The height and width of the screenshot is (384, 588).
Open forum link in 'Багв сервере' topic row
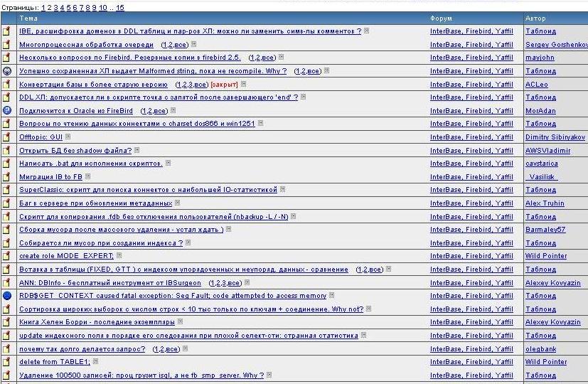pyautogui.click(x=471, y=203)
